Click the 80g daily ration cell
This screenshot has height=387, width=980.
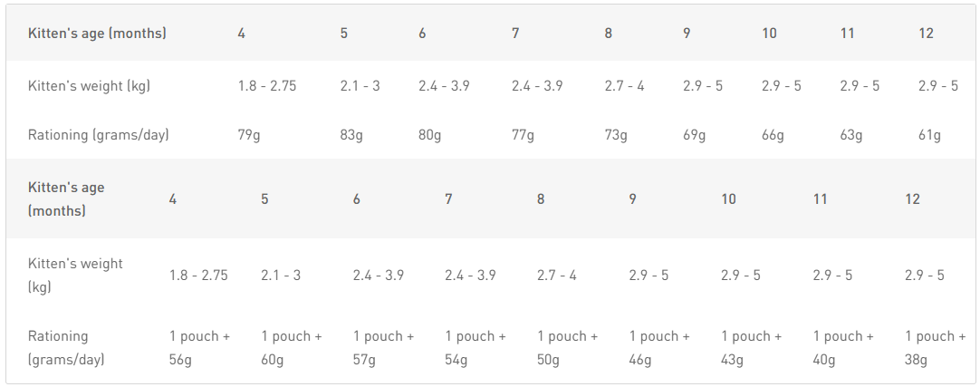point(430,135)
